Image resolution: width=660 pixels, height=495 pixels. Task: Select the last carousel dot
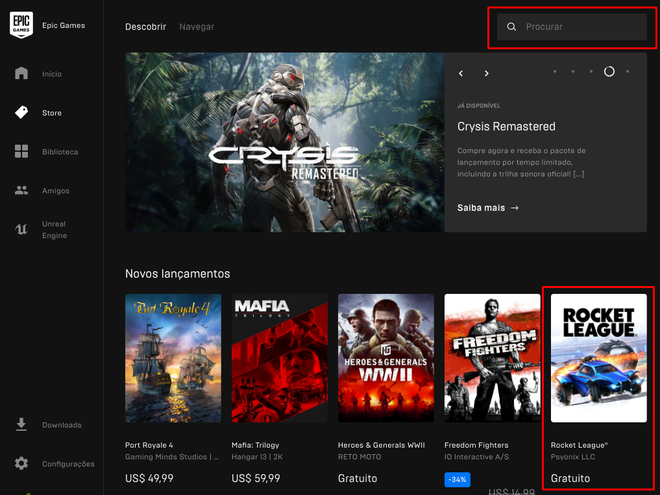[x=628, y=72]
